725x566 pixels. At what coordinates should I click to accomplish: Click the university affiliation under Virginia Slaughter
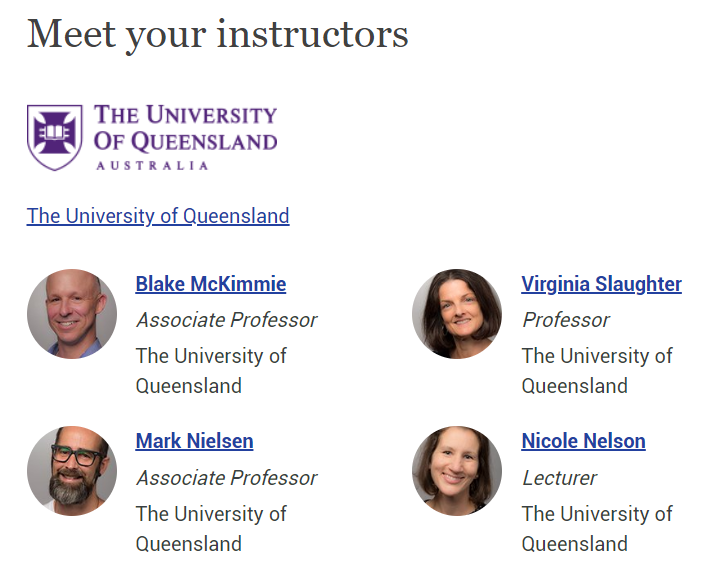click(x=597, y=371)
